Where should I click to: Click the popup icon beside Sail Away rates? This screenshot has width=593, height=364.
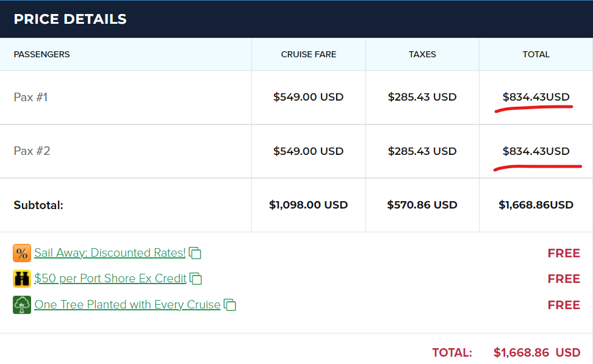(x=195, y=253)
